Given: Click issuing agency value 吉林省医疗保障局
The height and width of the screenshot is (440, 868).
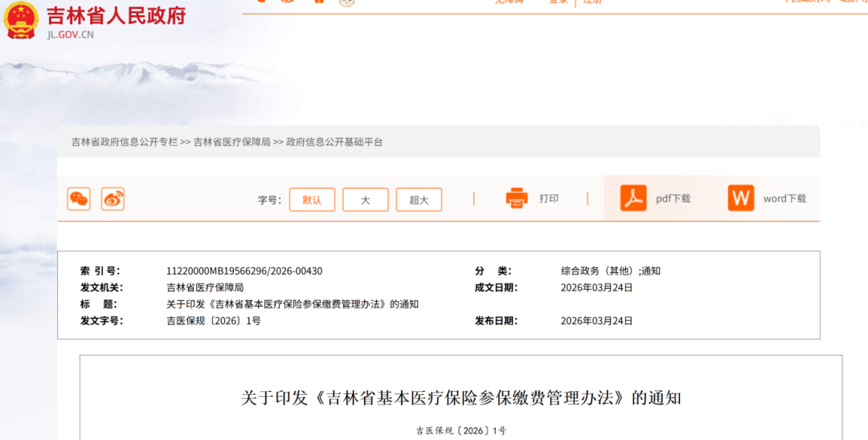Looking at the screenshot, I should (205, 287).
